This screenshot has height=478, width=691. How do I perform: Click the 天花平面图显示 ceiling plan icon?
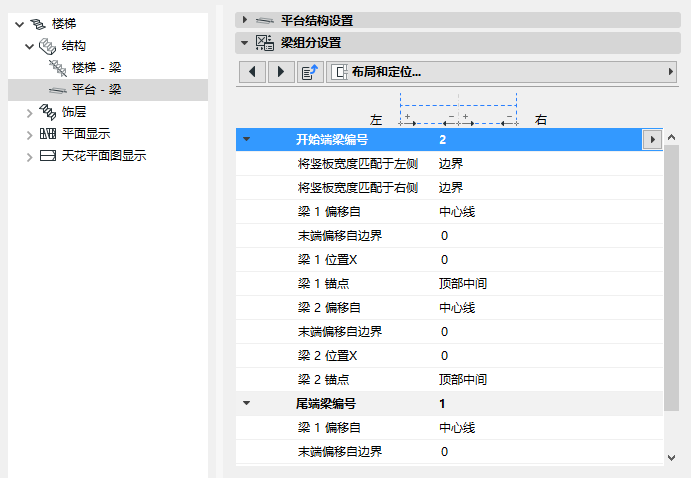48,156
